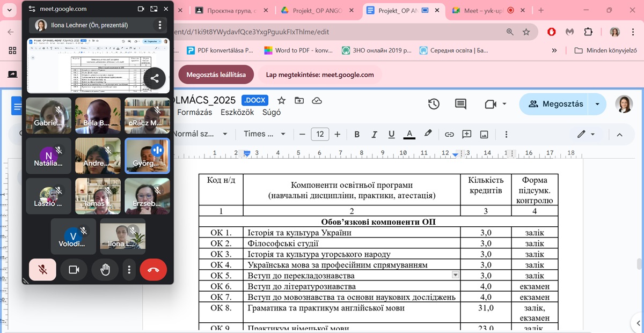Click the insert link icon

(x=449, y=134)
